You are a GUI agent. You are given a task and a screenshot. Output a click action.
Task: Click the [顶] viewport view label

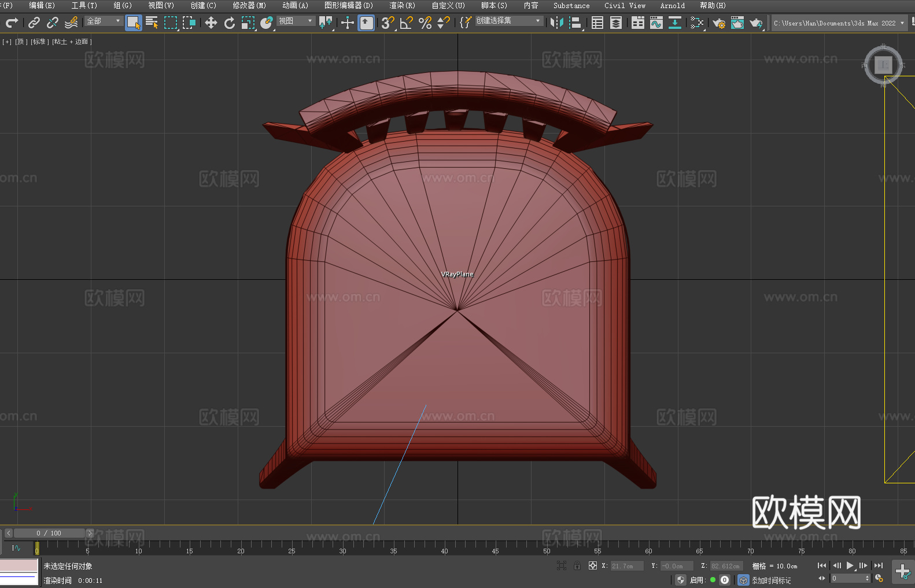click(21, 42)
